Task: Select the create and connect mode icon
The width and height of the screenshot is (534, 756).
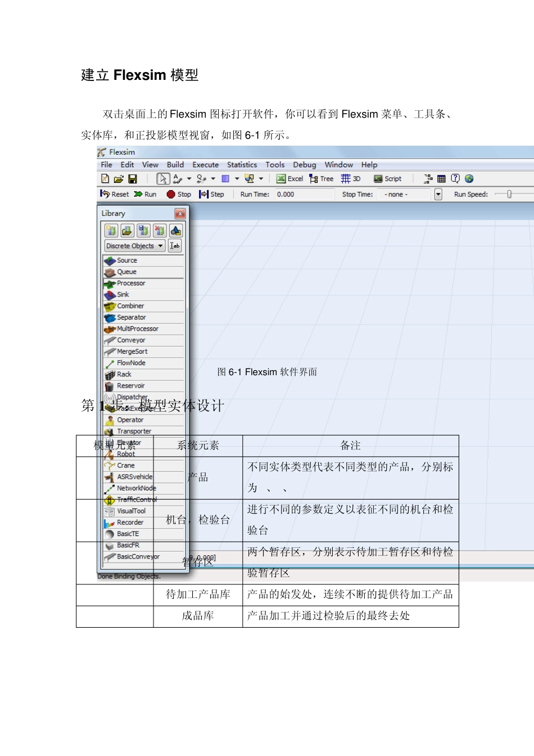Action: point(250,179)
